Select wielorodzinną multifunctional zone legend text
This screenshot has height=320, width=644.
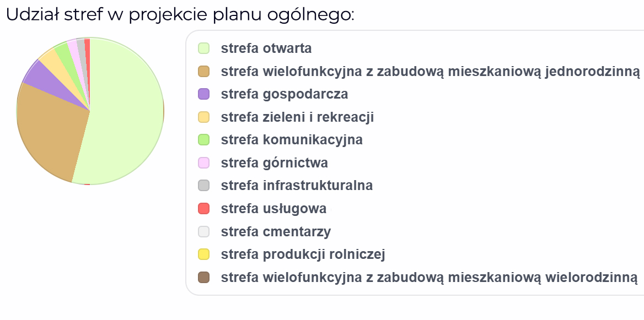(x=429, y=278)
